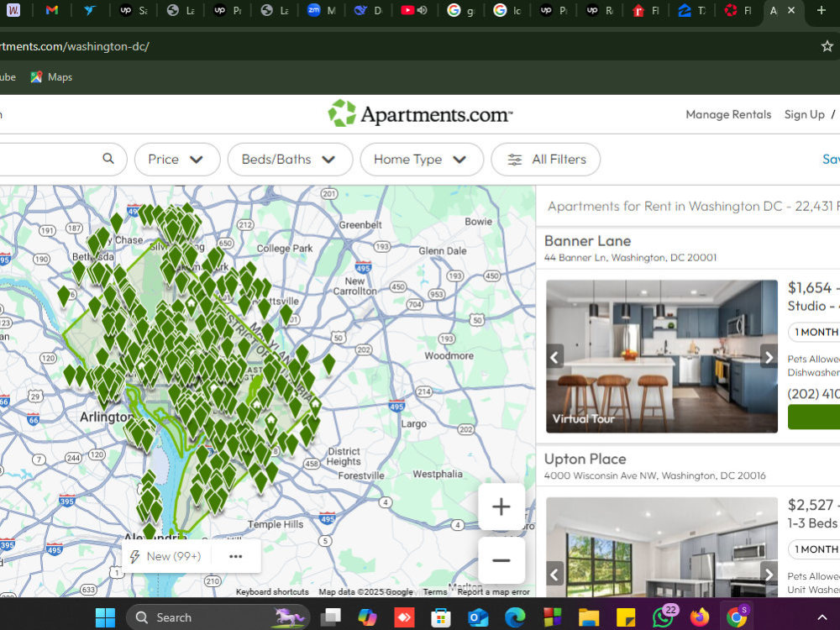Open Microsoft Store from the taskbar
The width and height of the screenshot is (840, 630).
441,617
